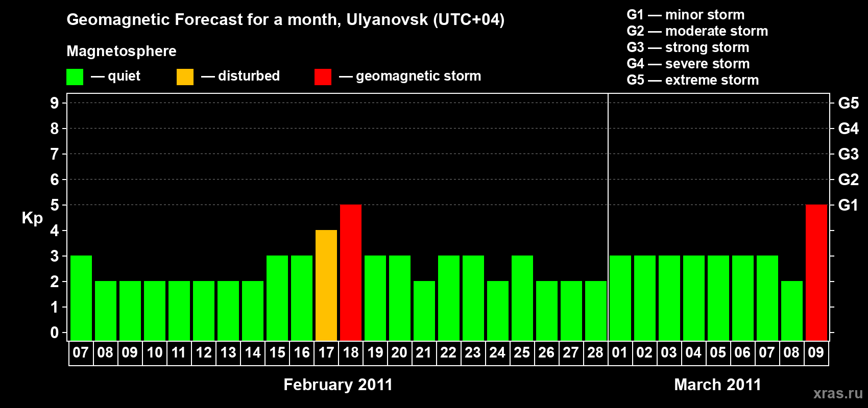Click the Kp value 3 on the left axis
This screenshot has height=408, width=868.
55,256
